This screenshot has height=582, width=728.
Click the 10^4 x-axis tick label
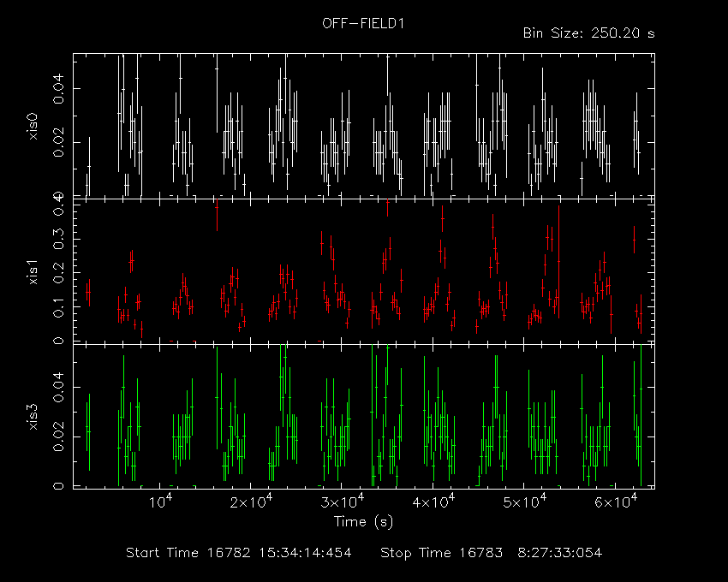click(160, 501)
